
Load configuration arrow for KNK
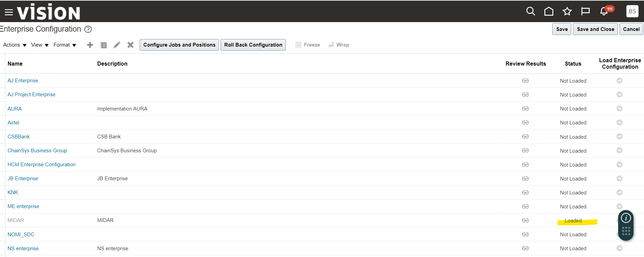pyautogui.click(x=620, y=192)
